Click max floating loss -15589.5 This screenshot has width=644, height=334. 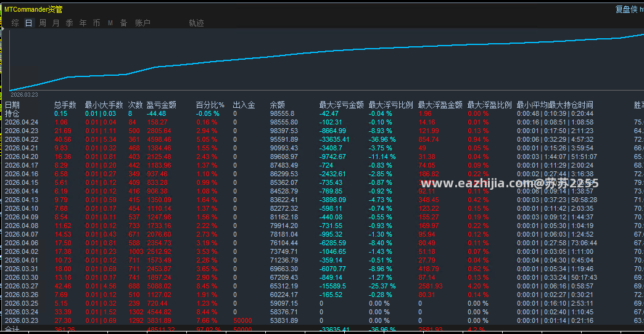click(x=332, y=286)
